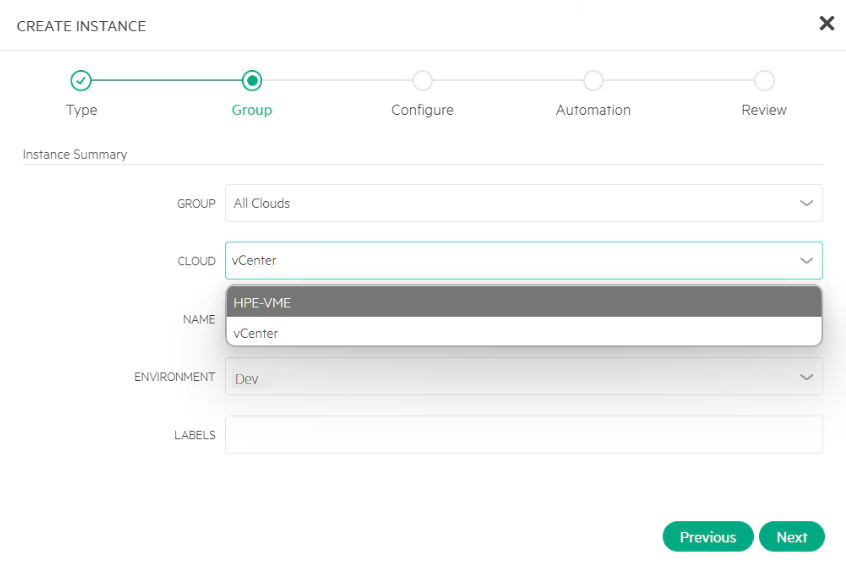Go to the Type step label
Image resolution: width=846 pixels, height=570 pixels.
coord(81,110)
